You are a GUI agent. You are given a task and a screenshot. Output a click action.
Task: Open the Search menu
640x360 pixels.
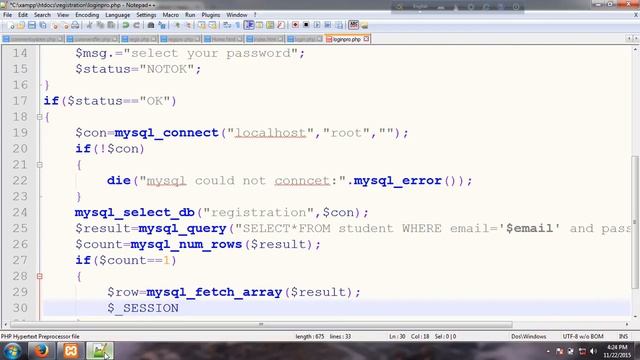click(x=42, y=15)
